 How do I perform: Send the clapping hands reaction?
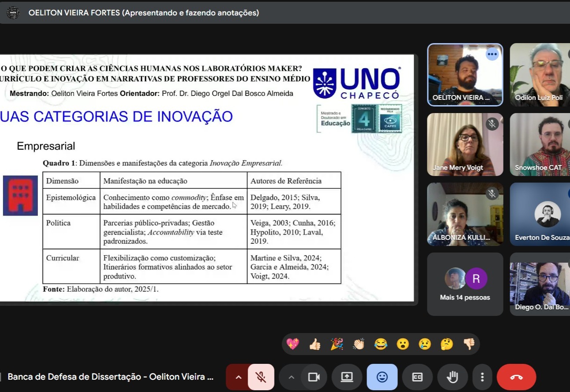359,344
